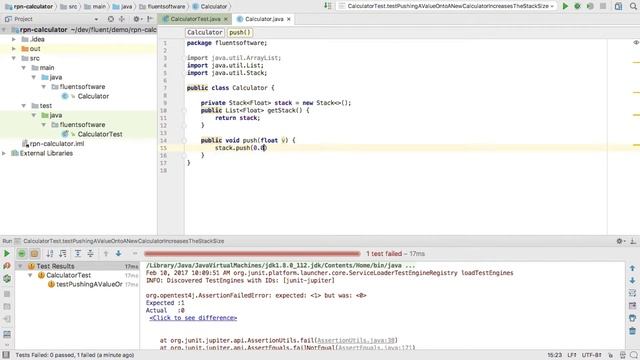Image resolution: width=640 pixels, height=360 pixels.
Task: Open the Run panel gear settings
Action: coord(620,241)
